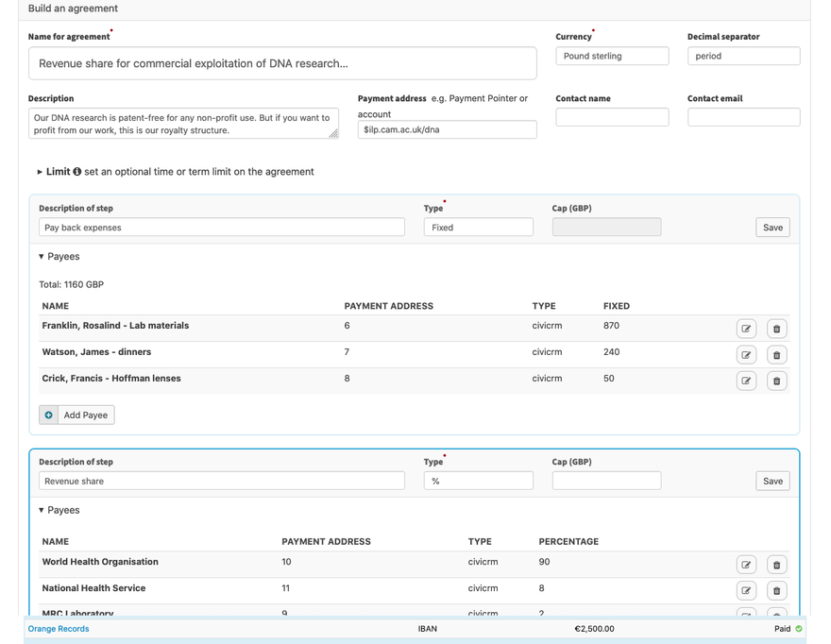Image resolution: width=831 pixels, height=644 pixels.
Task: Open the Decimal separator dropdown
Action: (743, 57)
